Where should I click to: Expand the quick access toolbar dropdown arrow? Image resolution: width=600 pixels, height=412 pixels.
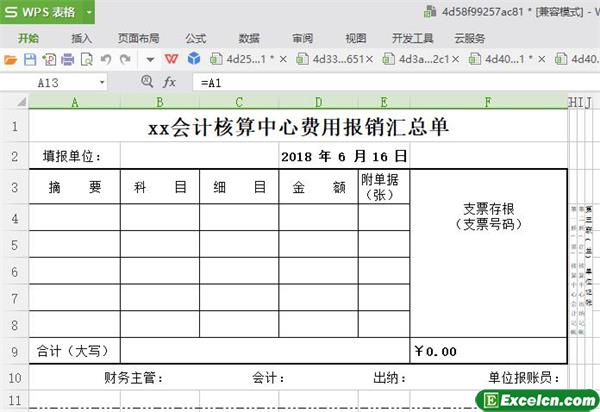click(x=150, y=60)
